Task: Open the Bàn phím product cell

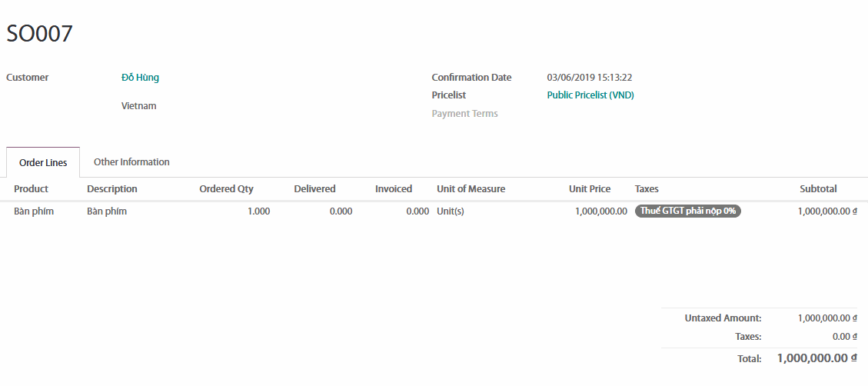Action: pos(34,211)
